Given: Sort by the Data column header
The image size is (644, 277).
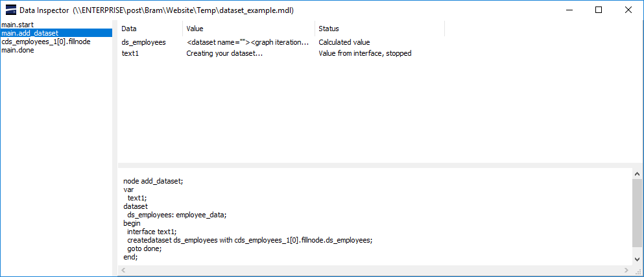Looking at the screenshot, I should tap(150, 29).
